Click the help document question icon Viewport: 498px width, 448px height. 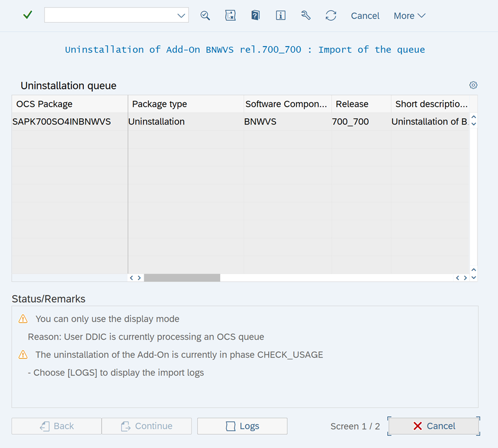(255, 15)
